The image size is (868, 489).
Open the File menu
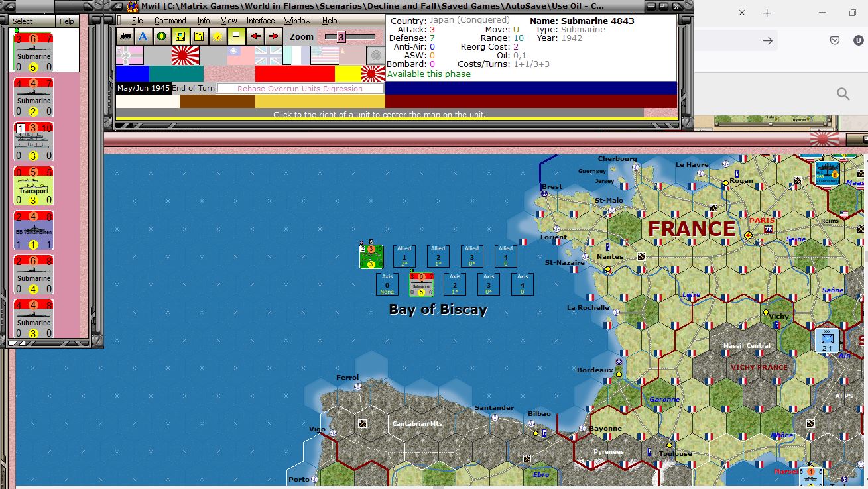tap(137, 21)
